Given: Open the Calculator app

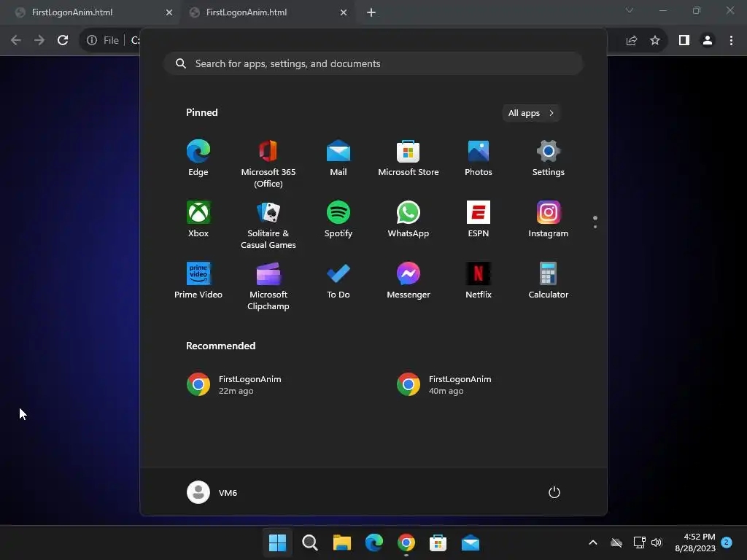Looking at the screenshot, I should pyautogui.click(x=549, y=281).
